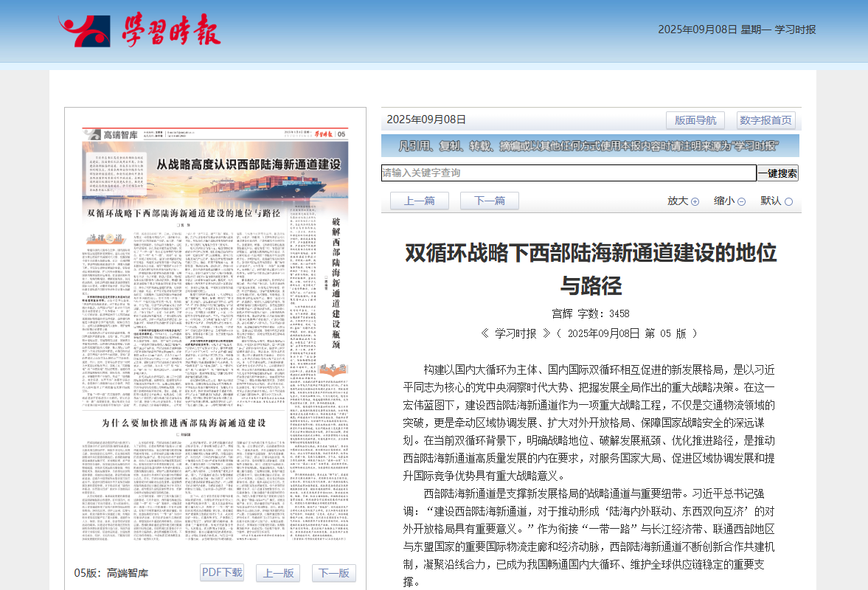Click 双循环战略下 headline in the page preview
Screen dimensions: 868x590
184,213
